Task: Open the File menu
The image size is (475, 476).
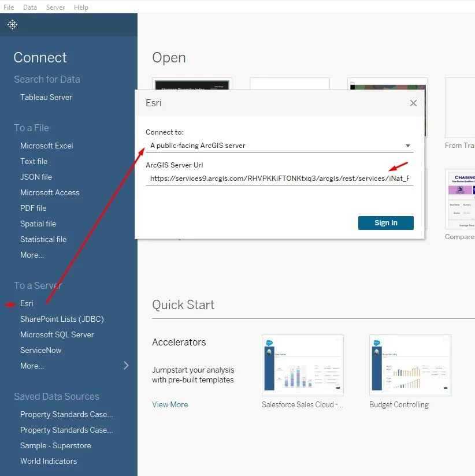Action: 9,8
